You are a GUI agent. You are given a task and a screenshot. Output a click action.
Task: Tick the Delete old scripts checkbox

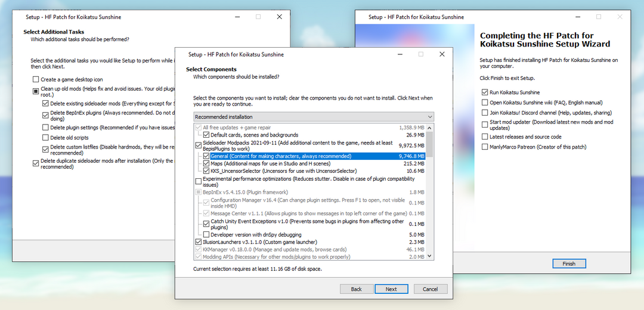[46, 138]
